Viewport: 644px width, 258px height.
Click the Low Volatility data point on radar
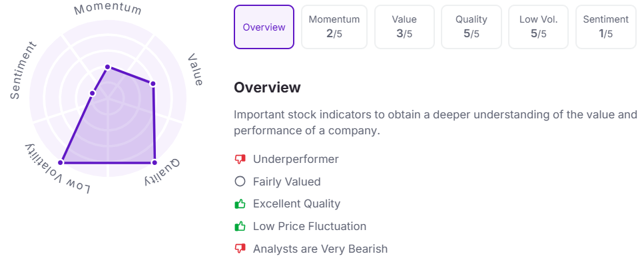tap(61, 162)
